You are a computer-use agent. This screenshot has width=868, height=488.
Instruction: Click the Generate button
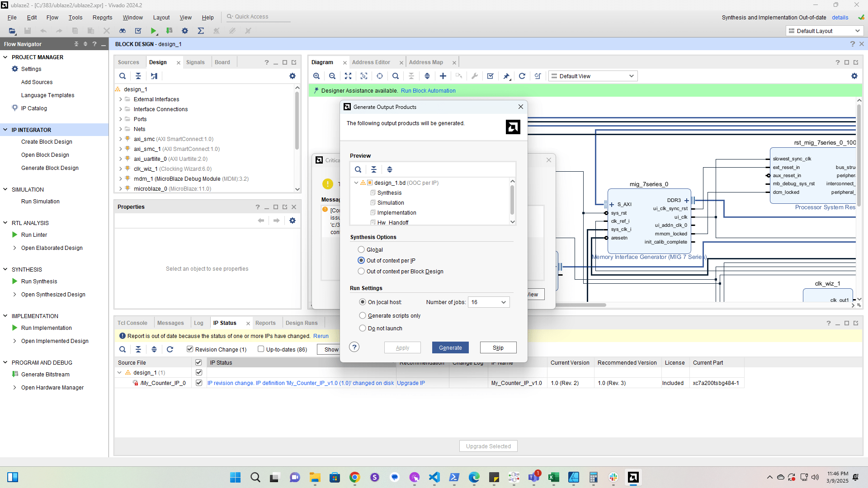[450, 347]
